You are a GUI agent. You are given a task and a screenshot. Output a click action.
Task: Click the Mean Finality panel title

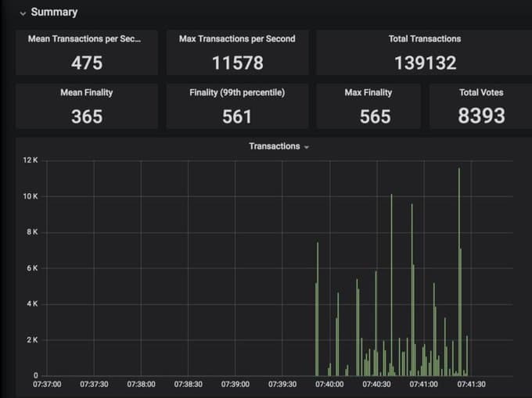click(x=86, y=92)
